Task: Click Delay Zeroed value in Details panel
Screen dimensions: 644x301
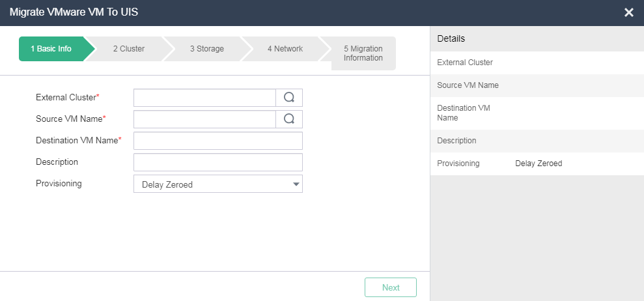Action: click(539, 164)
